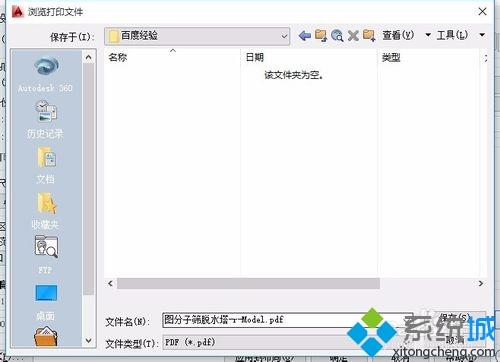Click the search the web icon
500x362 pixels.
[337, 35]
